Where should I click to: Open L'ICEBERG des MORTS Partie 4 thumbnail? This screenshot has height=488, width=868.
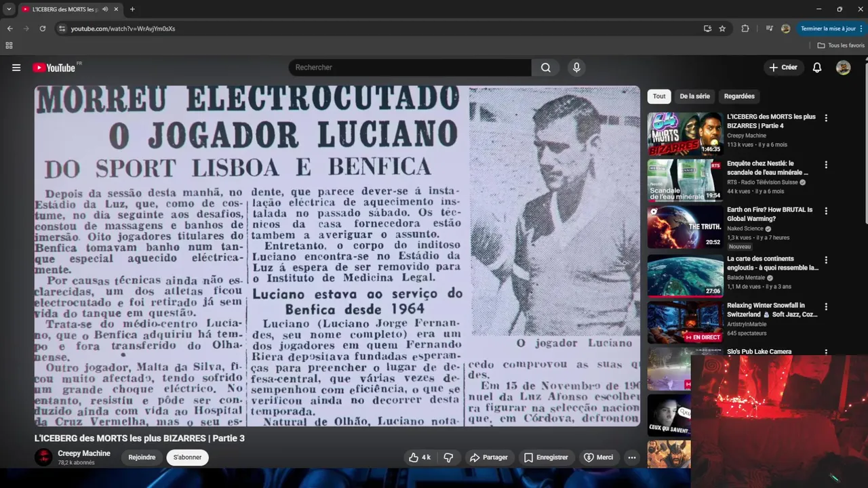[685, 134]
